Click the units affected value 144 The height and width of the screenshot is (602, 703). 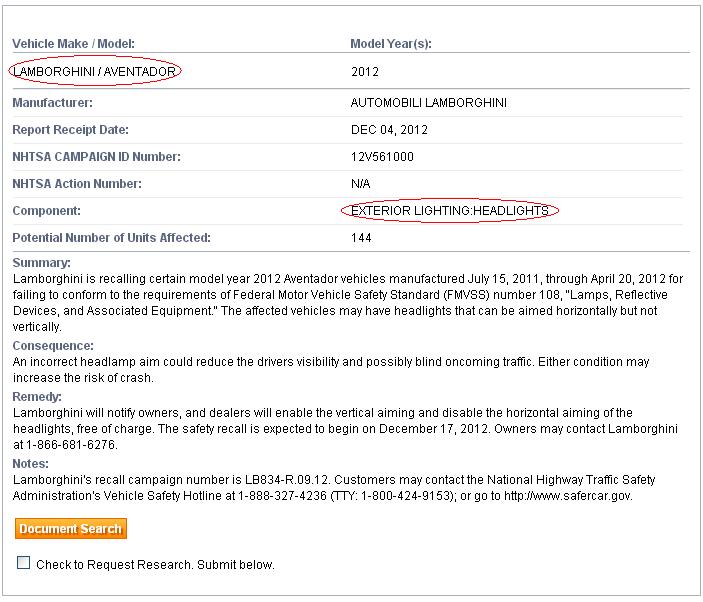click(x=361, y=238)
